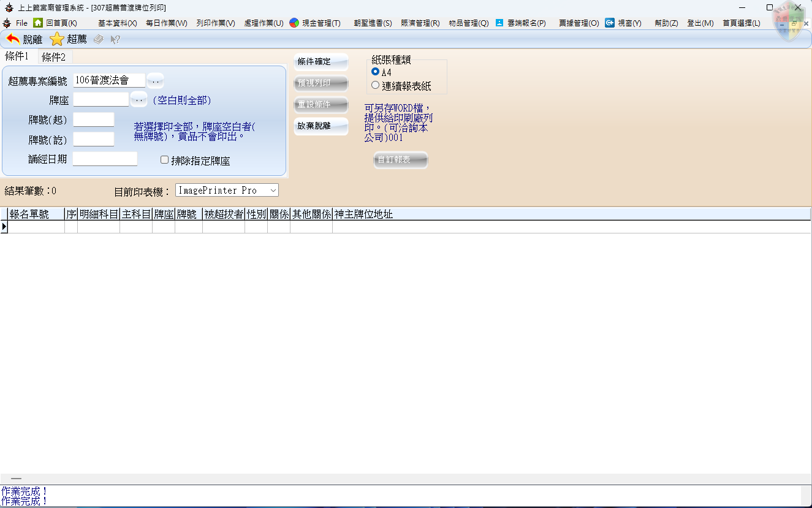Screen dimensions: 812x508
Task: Switch to the 條件2 tab
Action: point(54,57)
